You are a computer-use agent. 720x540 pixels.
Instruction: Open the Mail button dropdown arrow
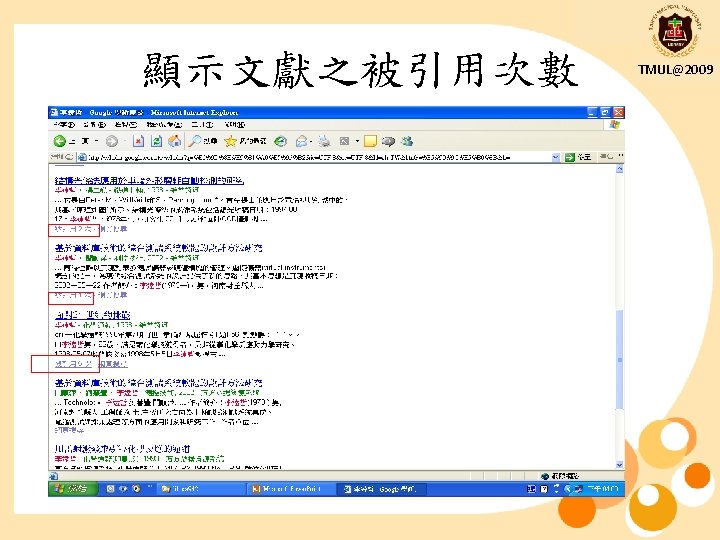pos(311,141)
